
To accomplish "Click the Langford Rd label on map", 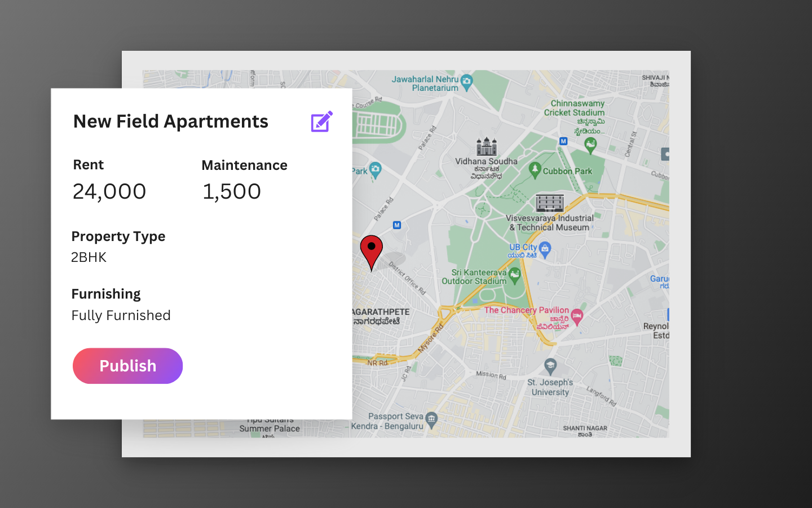I will tap(601, 396).
